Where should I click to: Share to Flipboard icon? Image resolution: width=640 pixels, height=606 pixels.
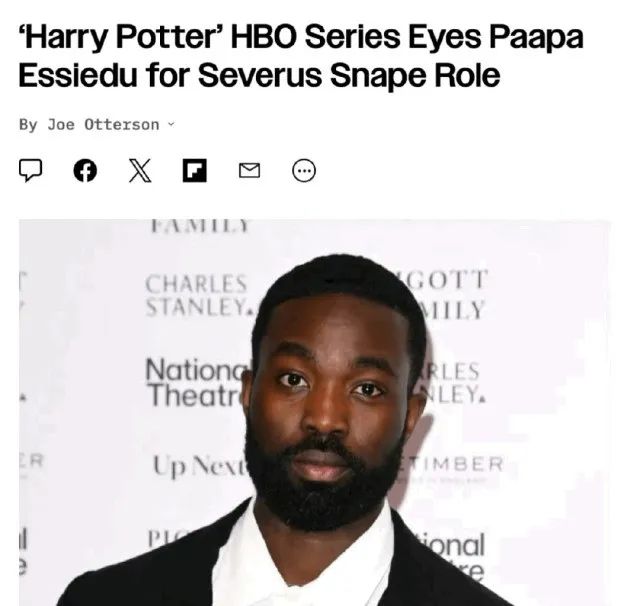coord(195,170)
